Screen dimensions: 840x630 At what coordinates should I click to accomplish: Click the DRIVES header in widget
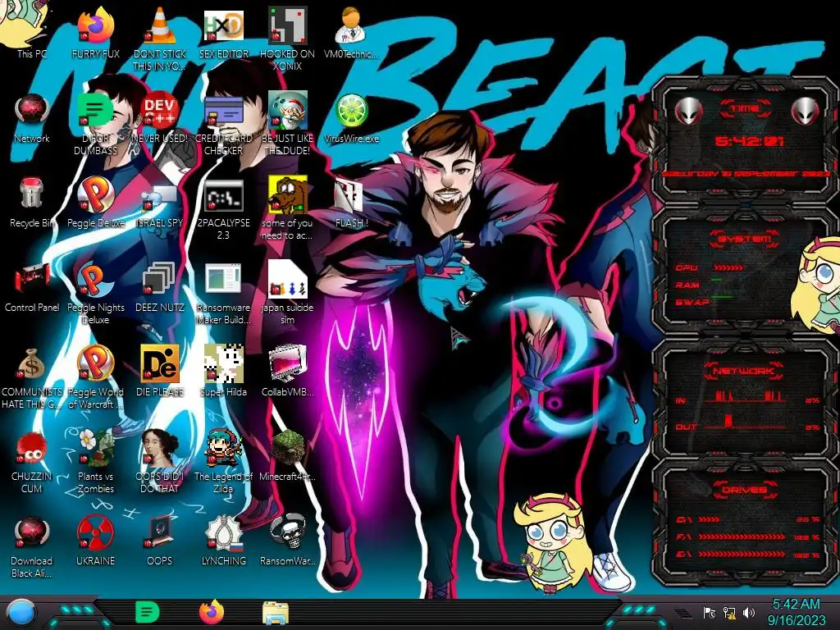click(x=744, y=490)
